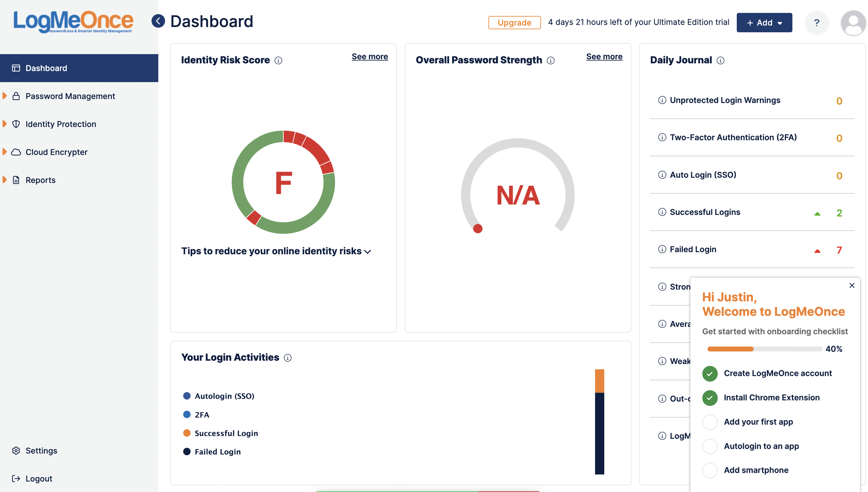
Task: Click the Logout link
Action: [38, 478]
